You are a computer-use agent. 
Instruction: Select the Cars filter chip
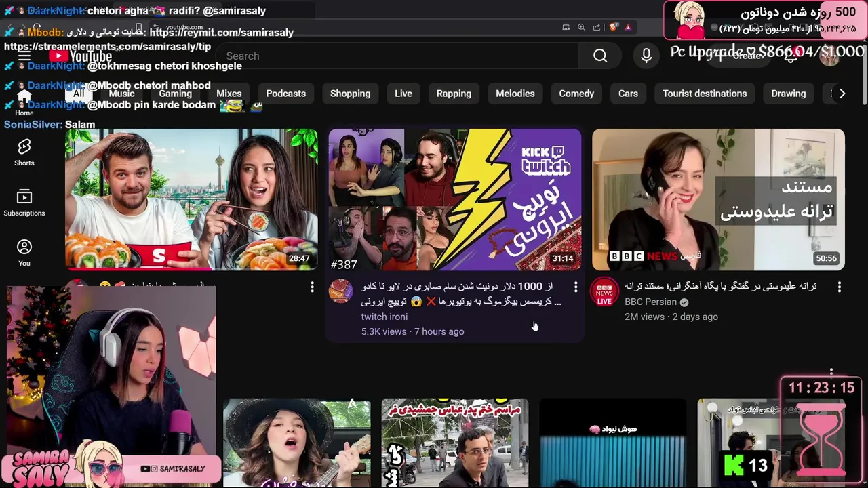click(628, 94)
